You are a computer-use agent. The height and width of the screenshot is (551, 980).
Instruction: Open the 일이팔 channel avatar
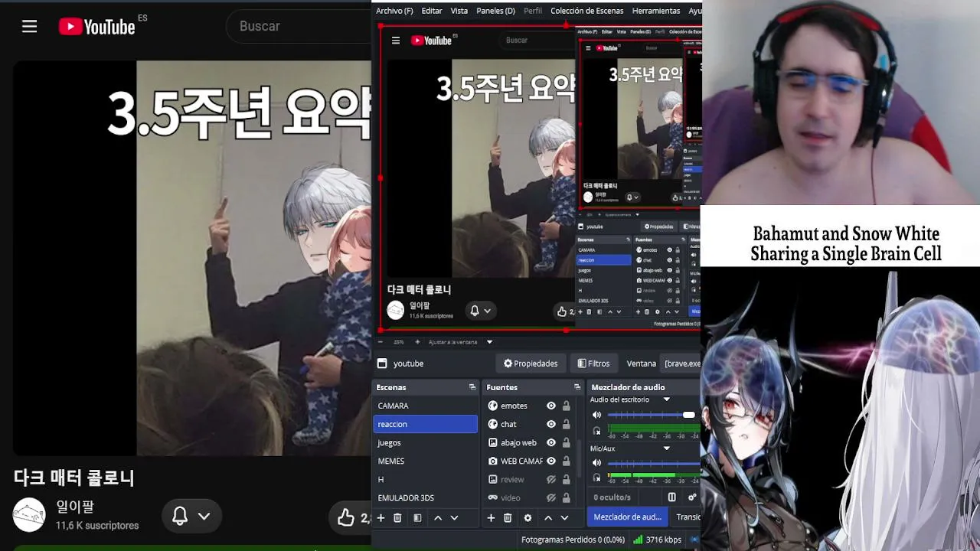click(x=29, y=516)
